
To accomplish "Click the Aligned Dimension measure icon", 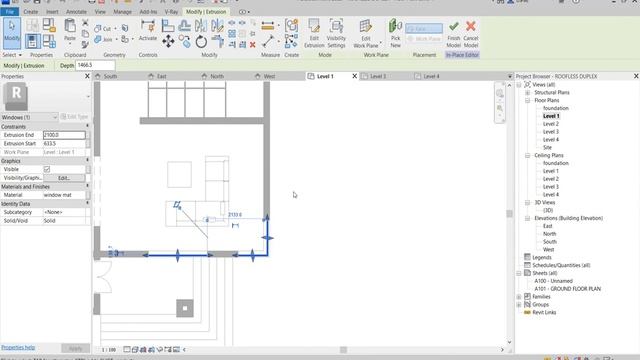I will (268, 26).
